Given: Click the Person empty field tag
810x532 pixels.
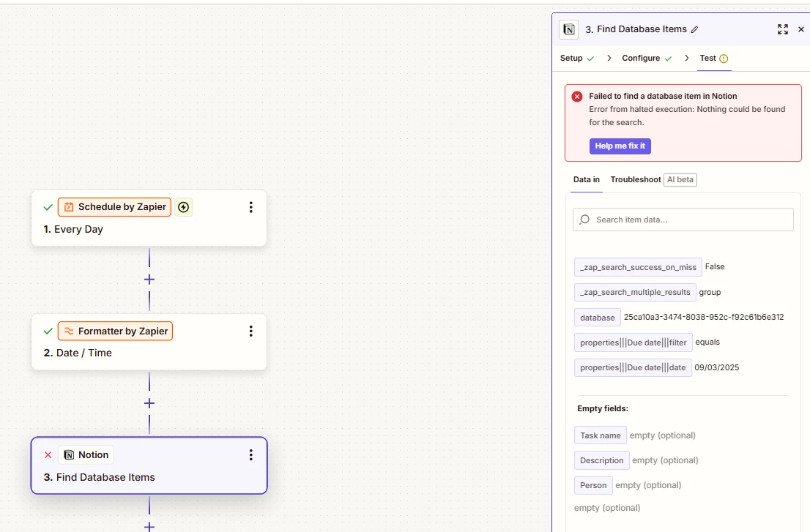Looking at the screenshot, I should pos(593,485).
